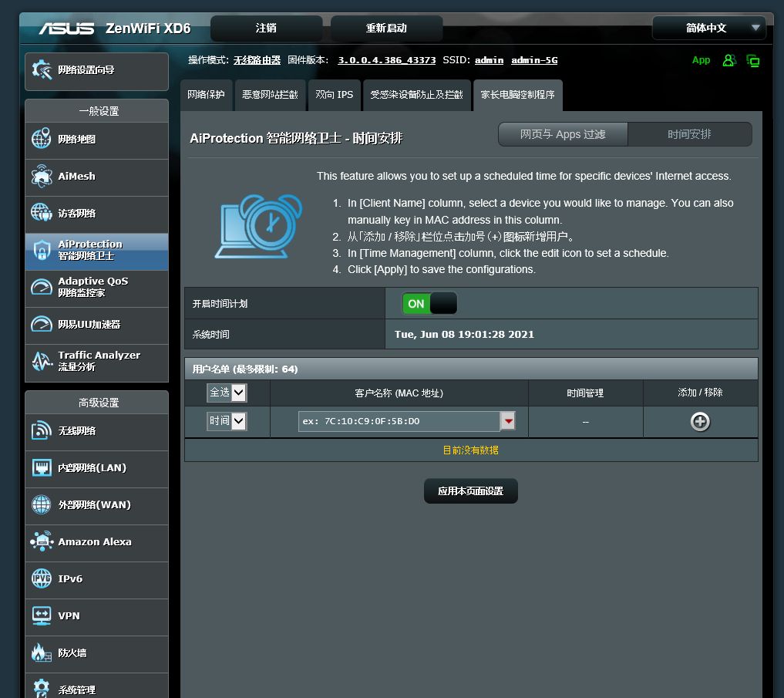Click the plus icon to add client
Screen dimensions: 784x698
coord(700,422)
